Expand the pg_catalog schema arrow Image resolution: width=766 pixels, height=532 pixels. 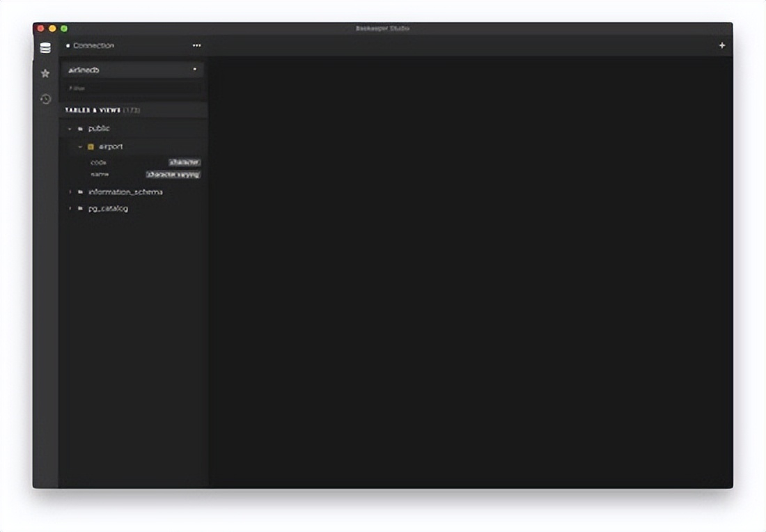click(70, 208)
